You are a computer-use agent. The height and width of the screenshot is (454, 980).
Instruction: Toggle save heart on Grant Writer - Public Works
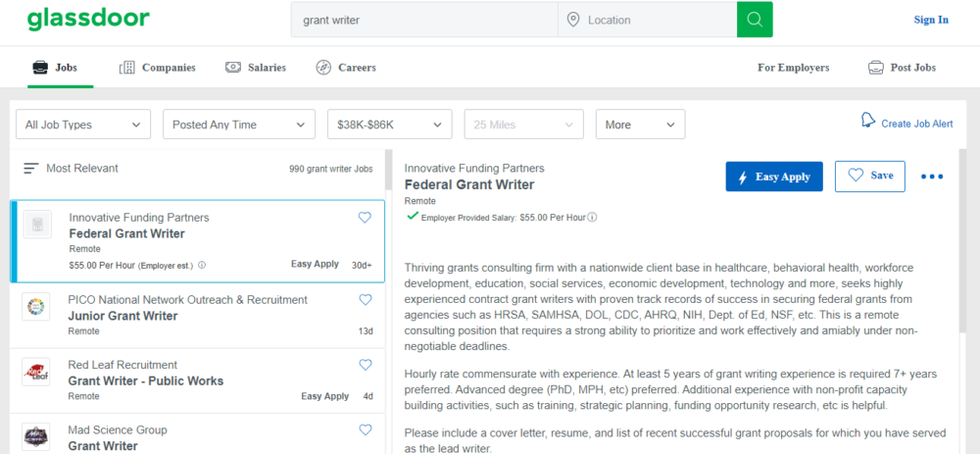tap(365, 365)
